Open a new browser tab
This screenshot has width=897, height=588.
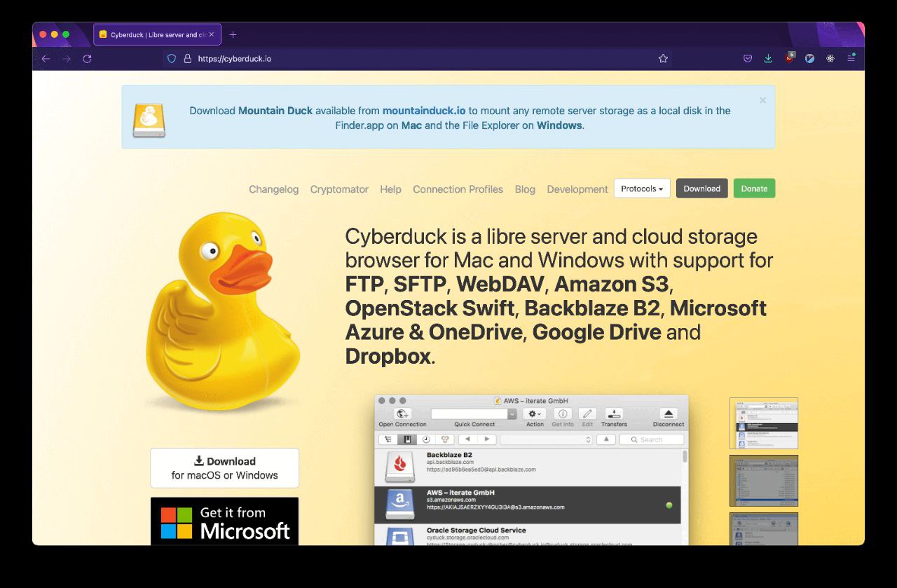click(233, 34)
